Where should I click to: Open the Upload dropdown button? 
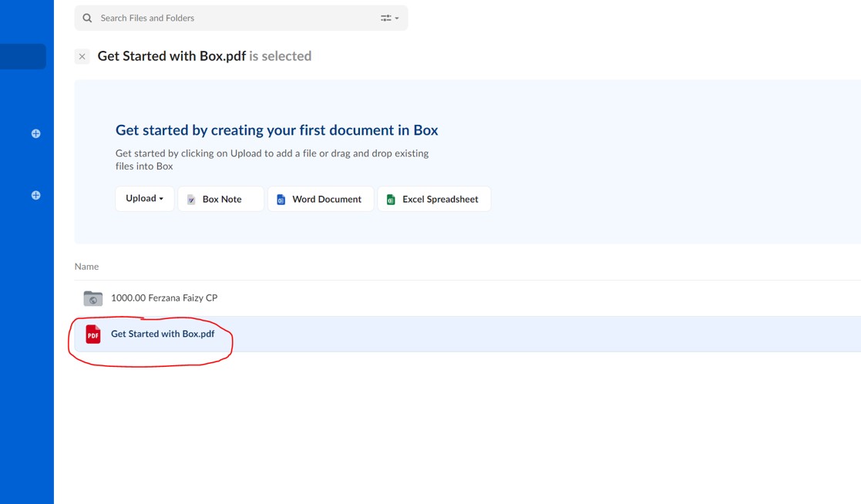tap(144, 199)
